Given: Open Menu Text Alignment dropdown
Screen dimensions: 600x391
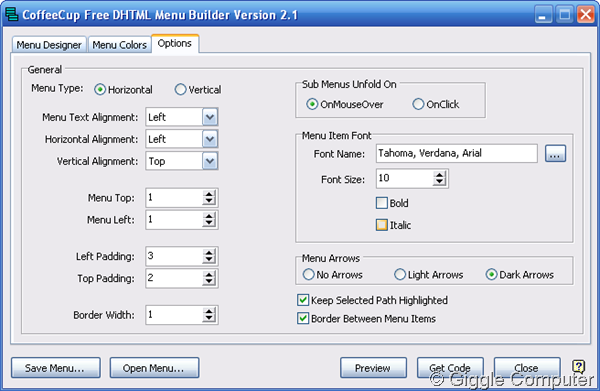Looking at the screenshot, I should tap(210, 117).
